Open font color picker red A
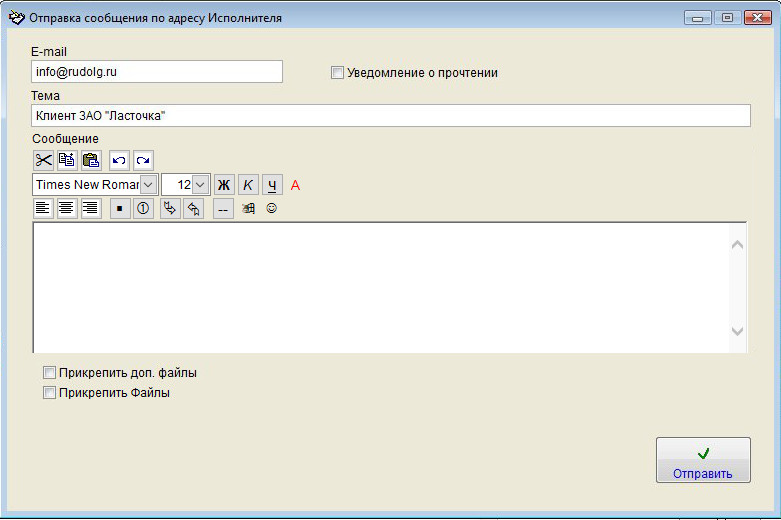781x520 pixels. (295, 185)
